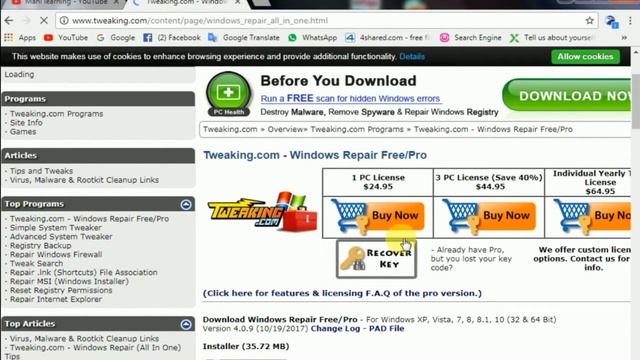Click the page vertical scrollbar thumb
The height and width of the screenshot is (360, 640).
(x=636, y=102)
